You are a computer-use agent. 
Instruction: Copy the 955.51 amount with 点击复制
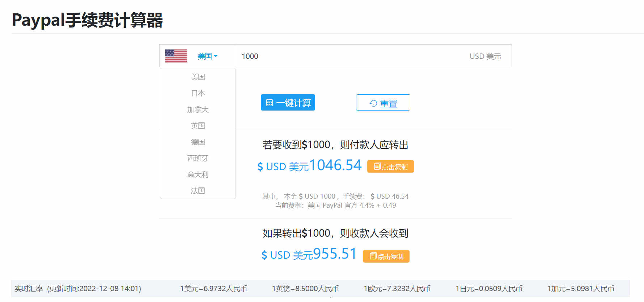pyautogui.click(x=386, y=256)
